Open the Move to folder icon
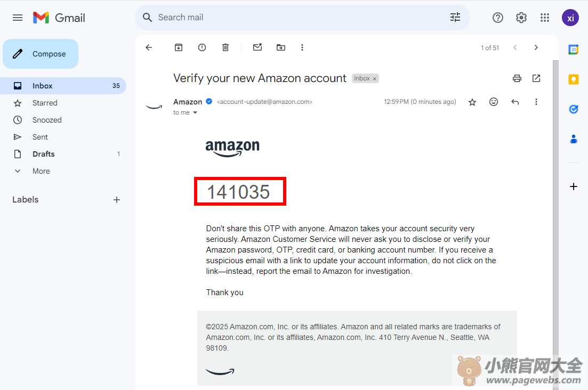Viewport: 588px width, 390px height. (281, 47)
